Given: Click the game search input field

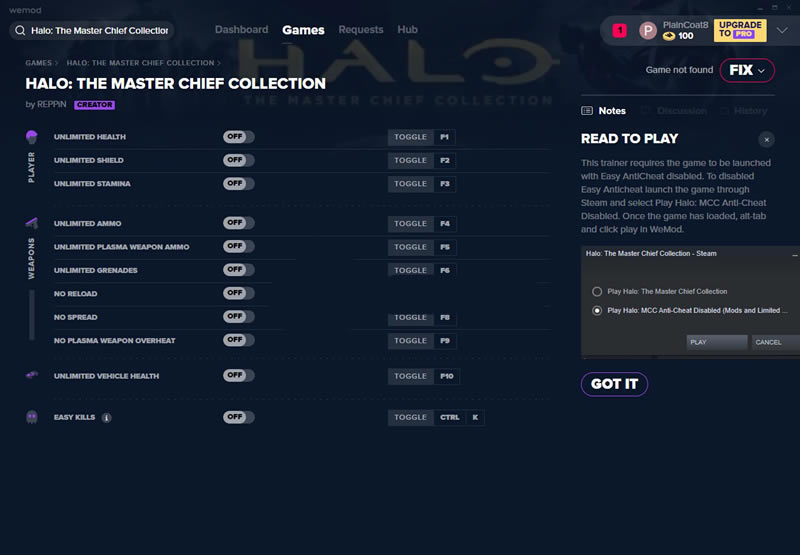Looking at the screenshot, I should point(98,31).
